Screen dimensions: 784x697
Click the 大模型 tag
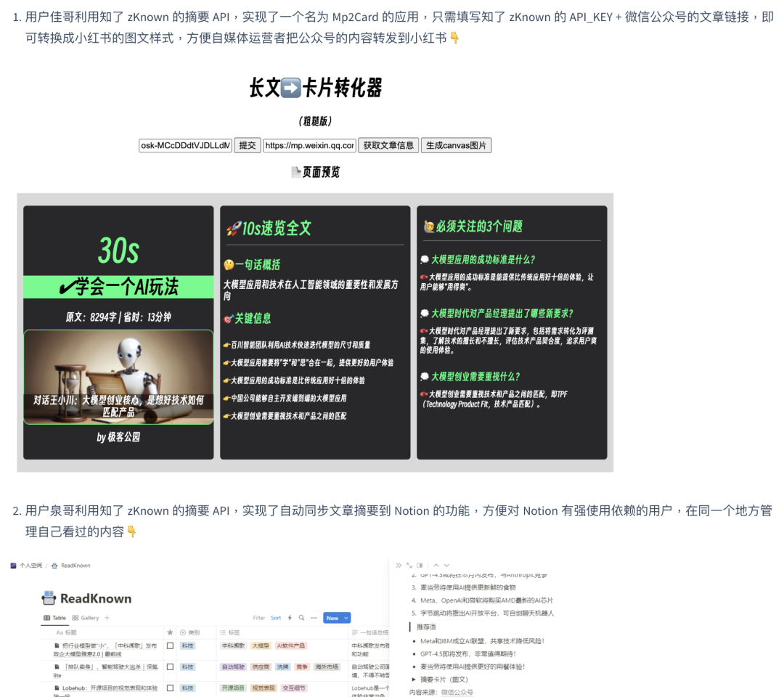pos(261,645)
